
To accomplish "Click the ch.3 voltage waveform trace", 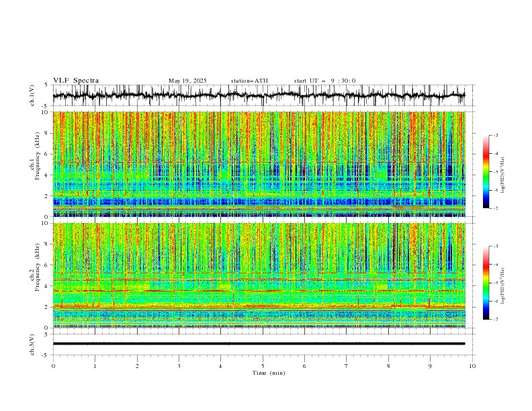I will coord(259,344).
